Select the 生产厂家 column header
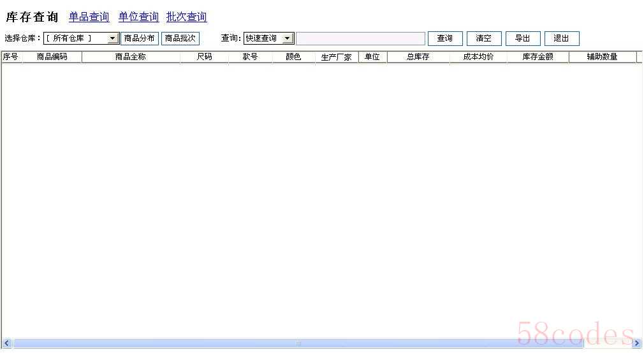This screenshot has height=353, width=644. coord(336,57)
